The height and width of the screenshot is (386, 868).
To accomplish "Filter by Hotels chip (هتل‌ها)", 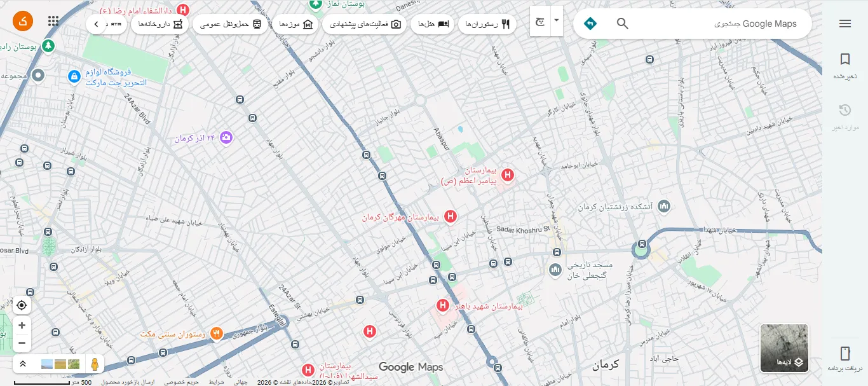I will (431, 24).
